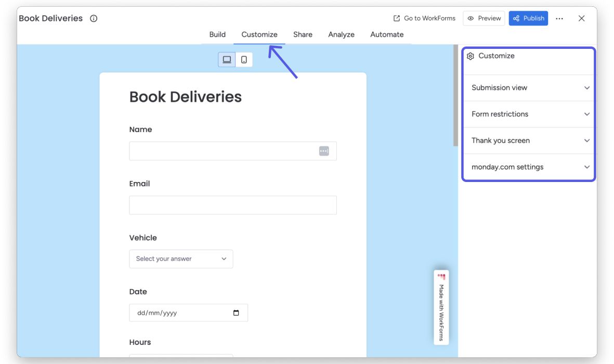Click the Name field label

pos(140,129)
